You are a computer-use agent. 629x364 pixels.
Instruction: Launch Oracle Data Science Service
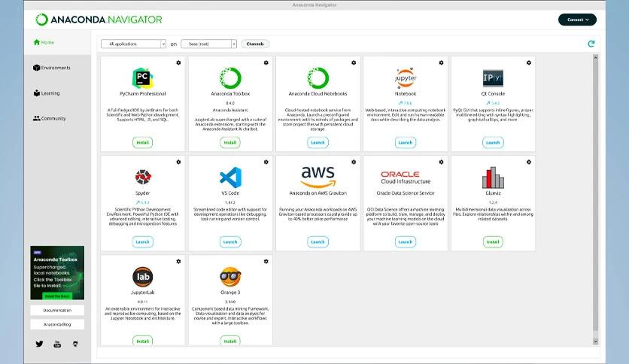coord(405,241)
